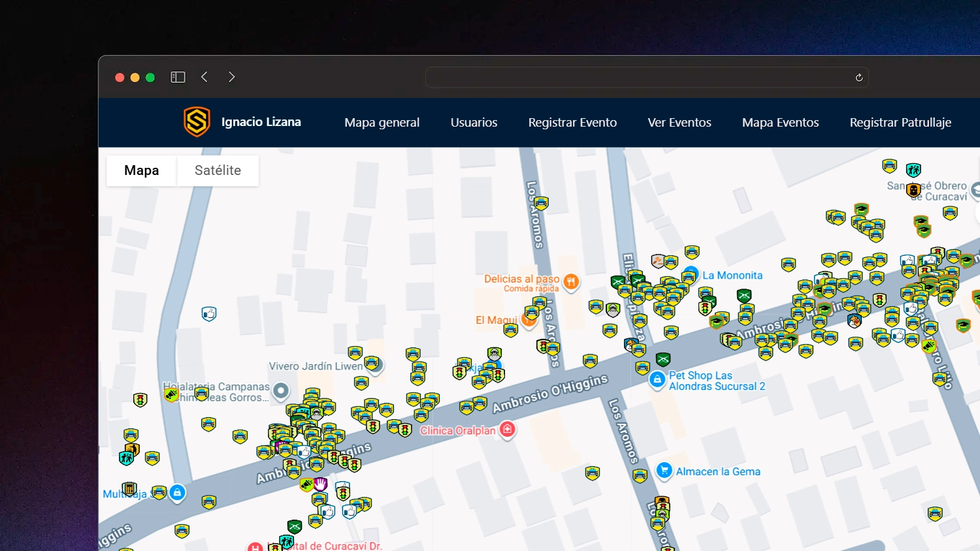Click the thumbs-up marker left of Vivero Jardín Liwen

click(x=209, y=314)
